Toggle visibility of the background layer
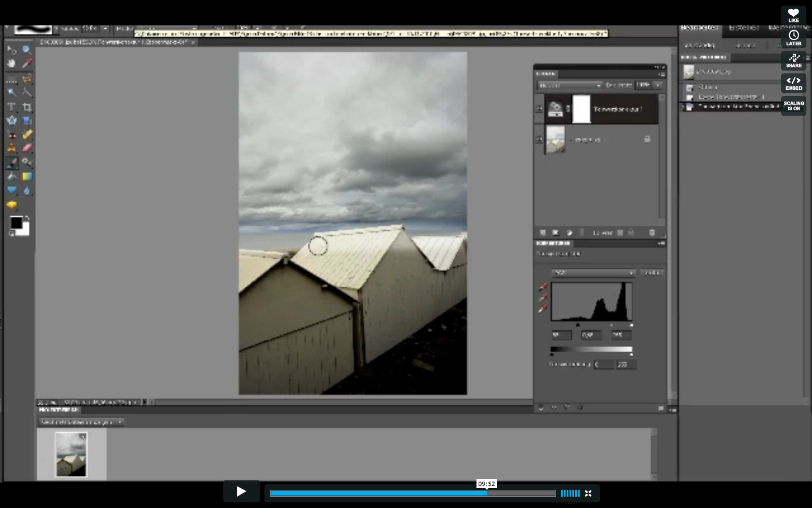812x508 pixels. pyautogui.click(x=539, y=139)
